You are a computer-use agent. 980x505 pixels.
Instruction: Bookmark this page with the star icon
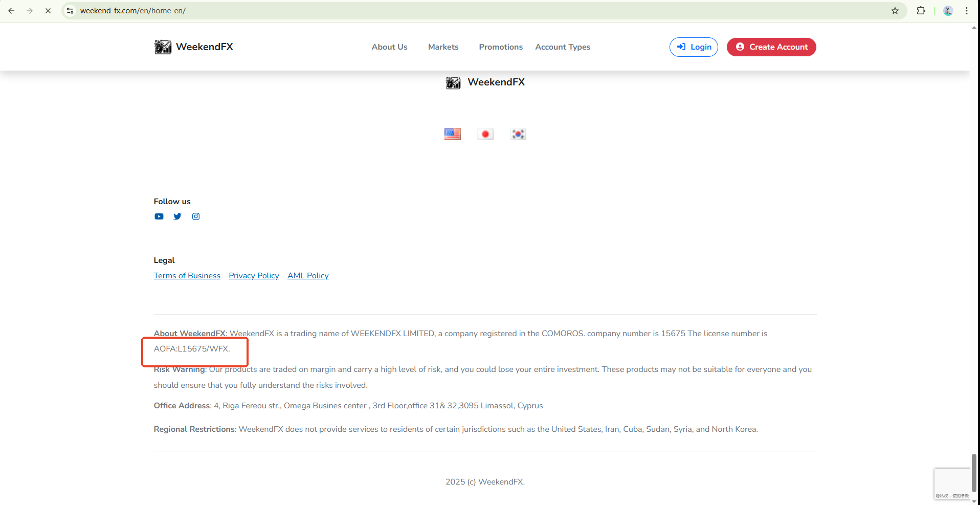tap(895, 11)
